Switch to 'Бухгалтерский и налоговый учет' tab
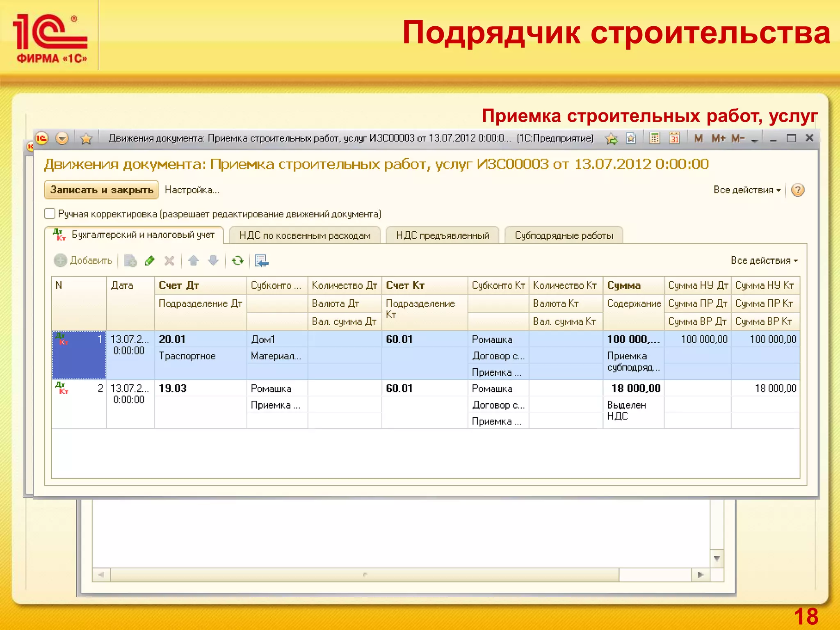The width and height of the screenshot is (840, 630). (x=134, y=235)
